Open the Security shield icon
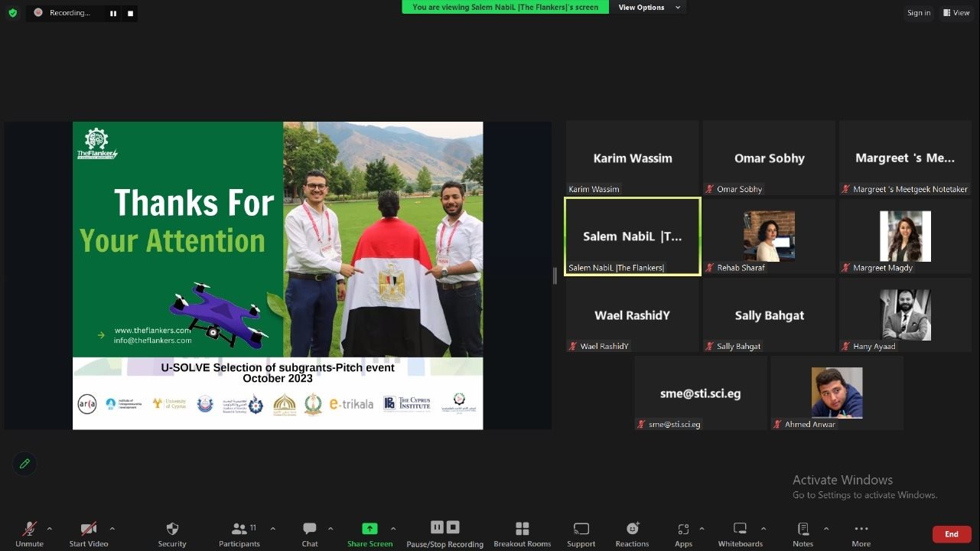This screenshot has width=980, height=551. coord(172,529)
